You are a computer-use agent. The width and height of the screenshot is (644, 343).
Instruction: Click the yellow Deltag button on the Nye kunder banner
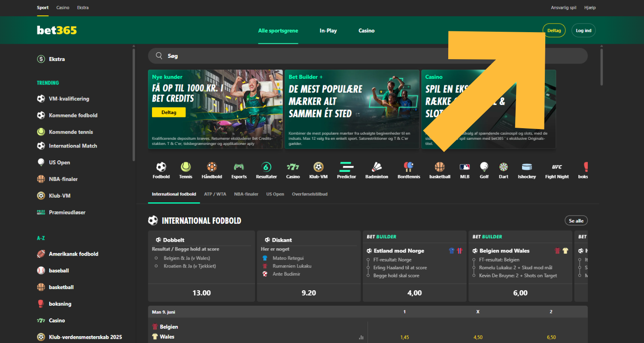pyautogui.click(x=169, y=112)
